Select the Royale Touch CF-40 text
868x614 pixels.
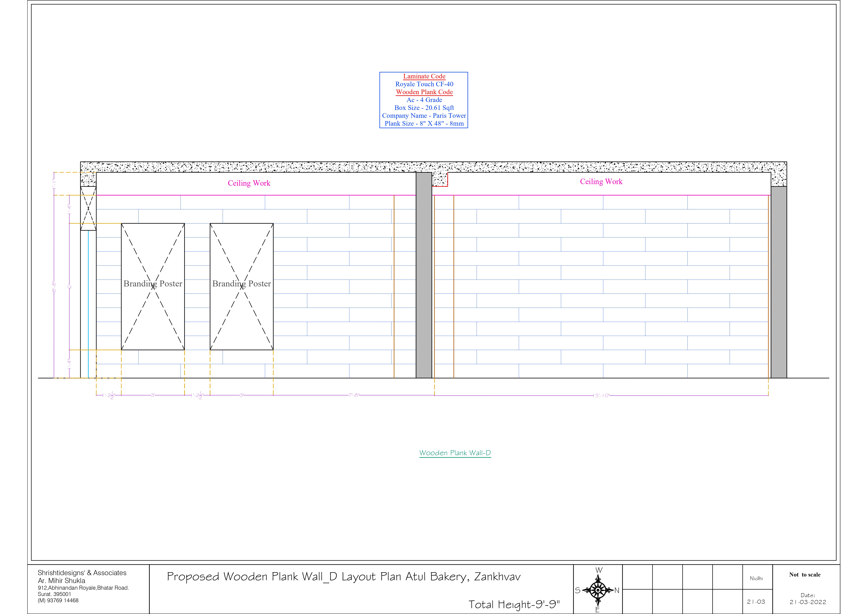click(x=424, y=84)
